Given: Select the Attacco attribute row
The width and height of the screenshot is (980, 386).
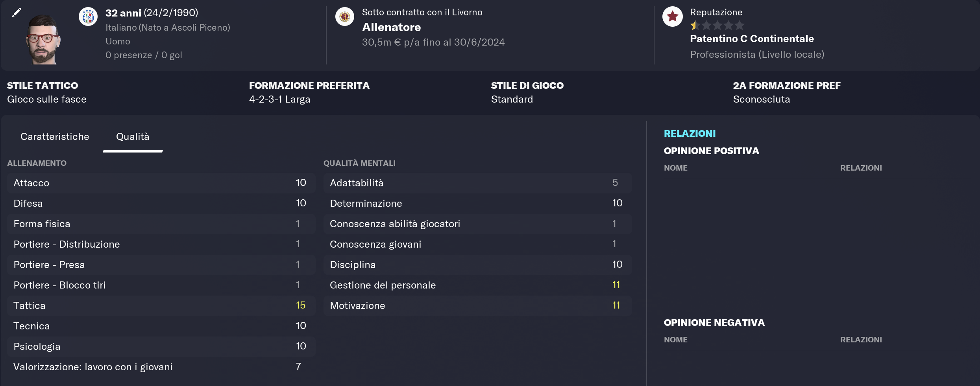Looking at the screenshot, I should [x=161, y=183].
